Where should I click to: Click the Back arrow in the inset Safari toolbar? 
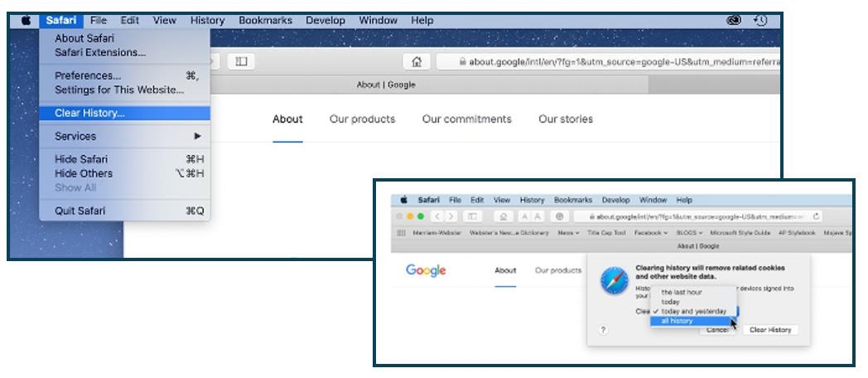(437, 216)
